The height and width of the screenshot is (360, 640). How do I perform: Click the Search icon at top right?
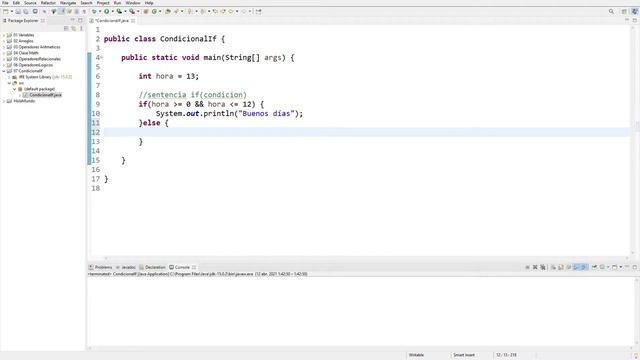(611, 11)
